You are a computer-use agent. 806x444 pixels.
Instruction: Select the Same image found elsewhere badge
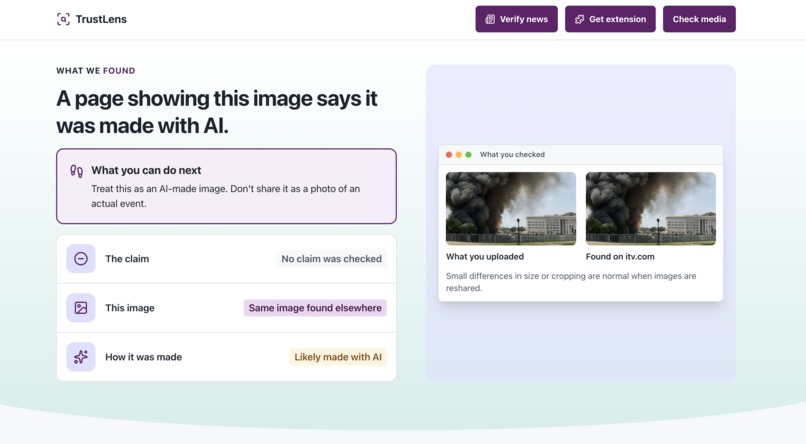click(x=315, y=308)
